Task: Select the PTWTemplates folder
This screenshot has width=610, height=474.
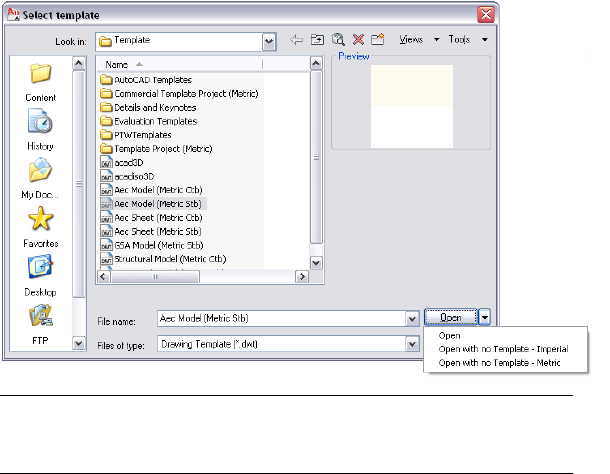Action: pyautogui.click(x=136, y=135)
